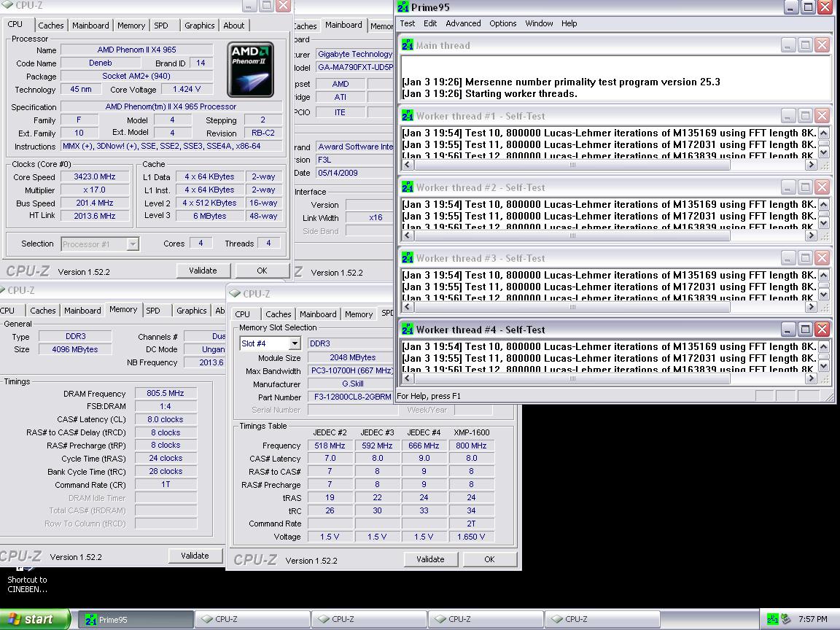This screenshot has width=840, height=630.
Task: Switch to Prime95 taskbar button
Action: (136, 619)
